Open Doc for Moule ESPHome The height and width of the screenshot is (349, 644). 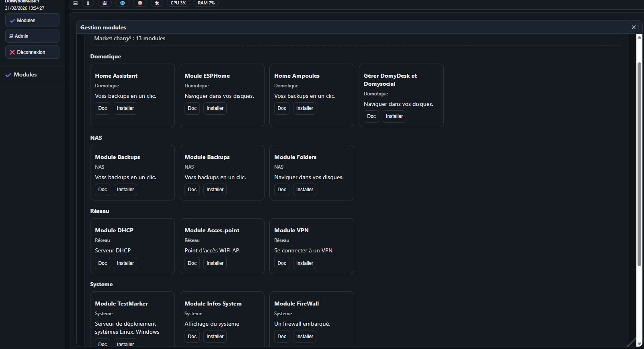click(x=192, y=108)
